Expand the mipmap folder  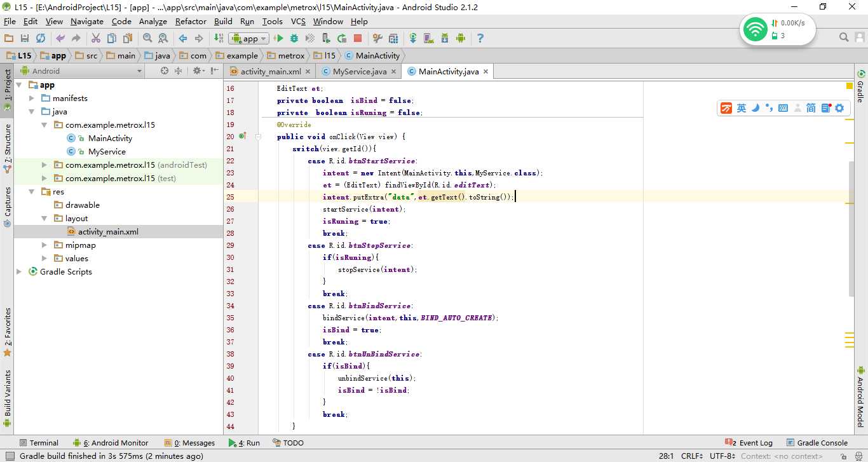44,245
